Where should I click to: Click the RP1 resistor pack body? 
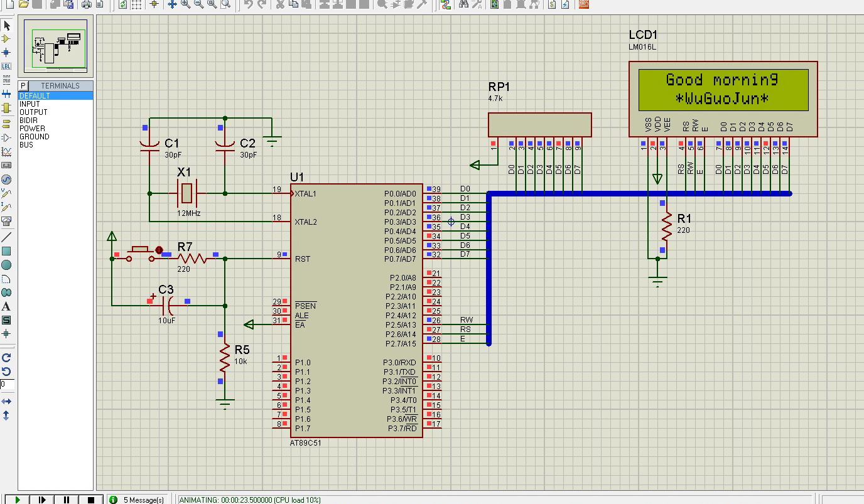tap(540, 124)
